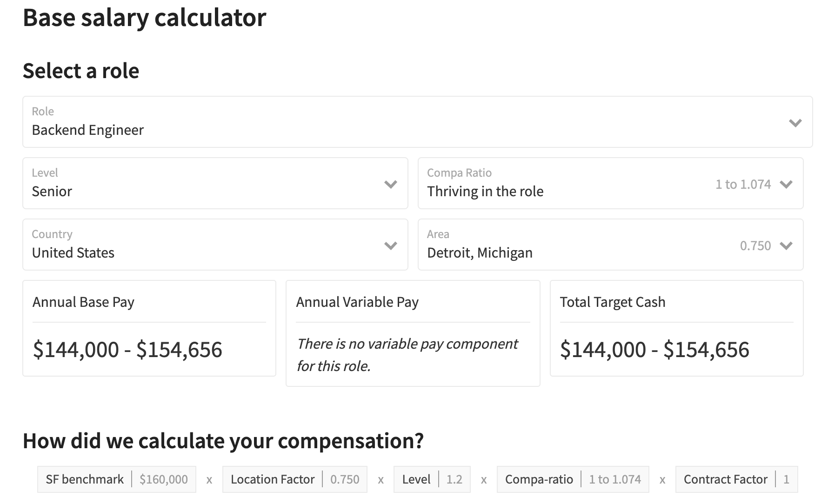Click the Annual Variable Pay card

click(413, 333)
